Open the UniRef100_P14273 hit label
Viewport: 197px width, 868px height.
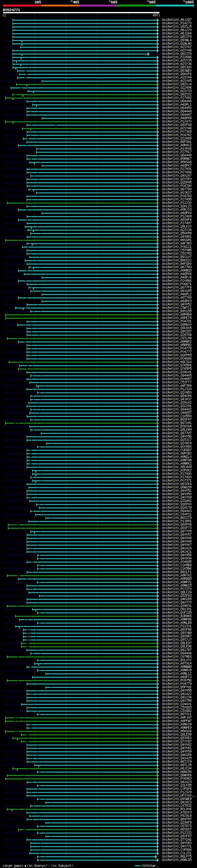tap(176, 23)
